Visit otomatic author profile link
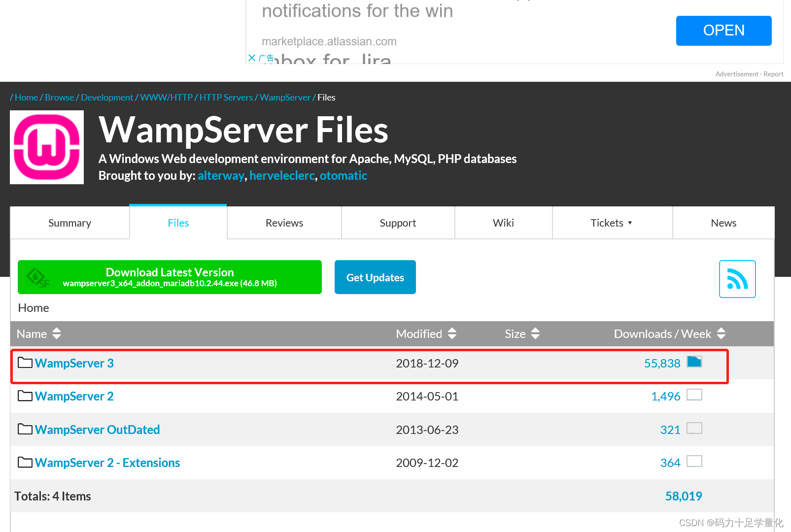 pyautogui.click(x=344, y=175)
